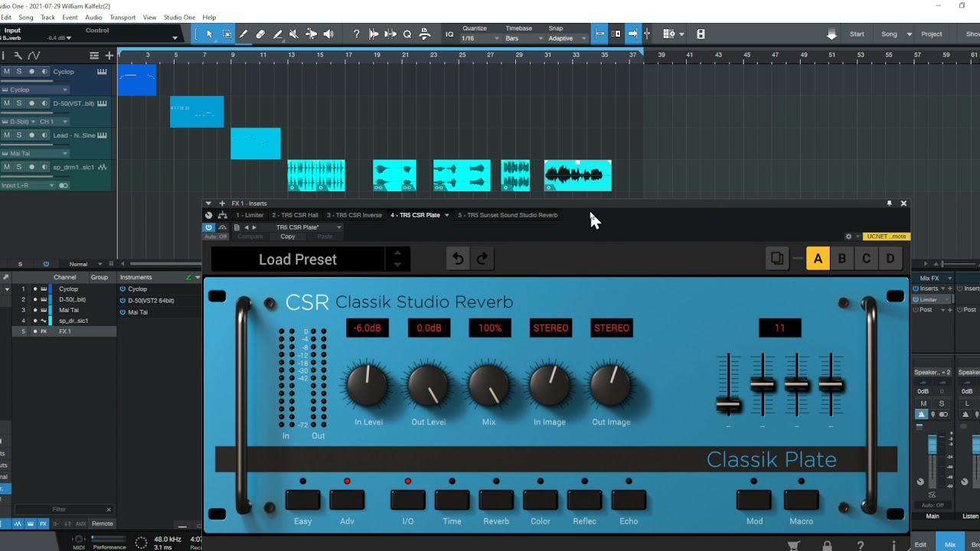The image size is (980, 551).
Task: Select preset slot A
Action: click(818, 259)
